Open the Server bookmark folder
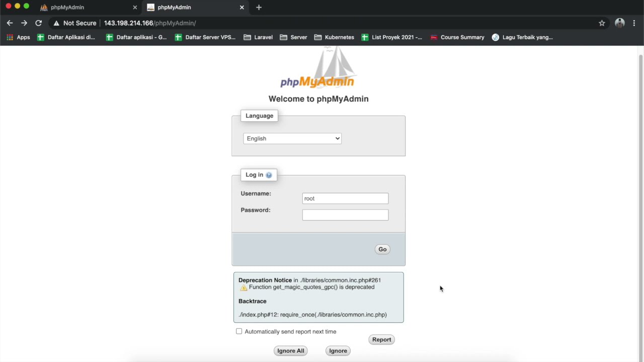The width and height of the screenshot is (644, 362). coord(293,37)
